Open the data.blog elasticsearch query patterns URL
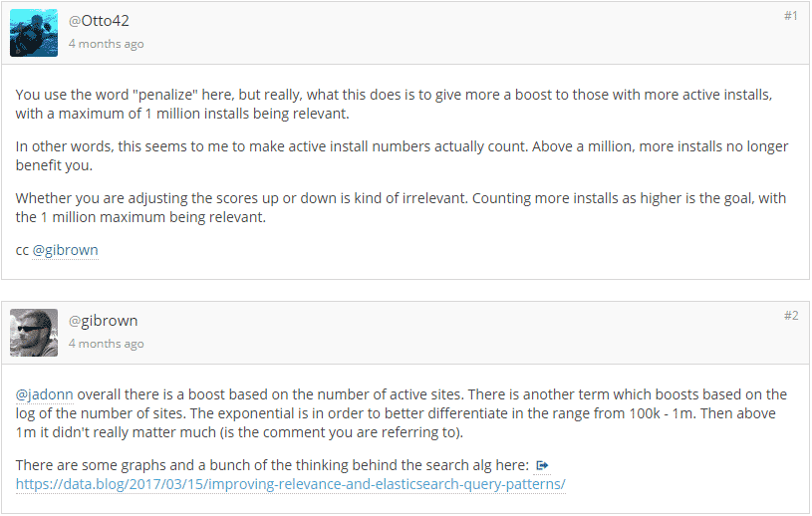 point(291,484)
